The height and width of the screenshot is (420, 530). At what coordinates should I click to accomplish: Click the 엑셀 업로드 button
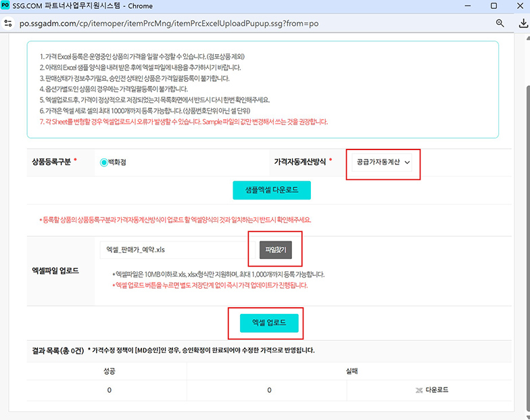(x=269, y=323)
